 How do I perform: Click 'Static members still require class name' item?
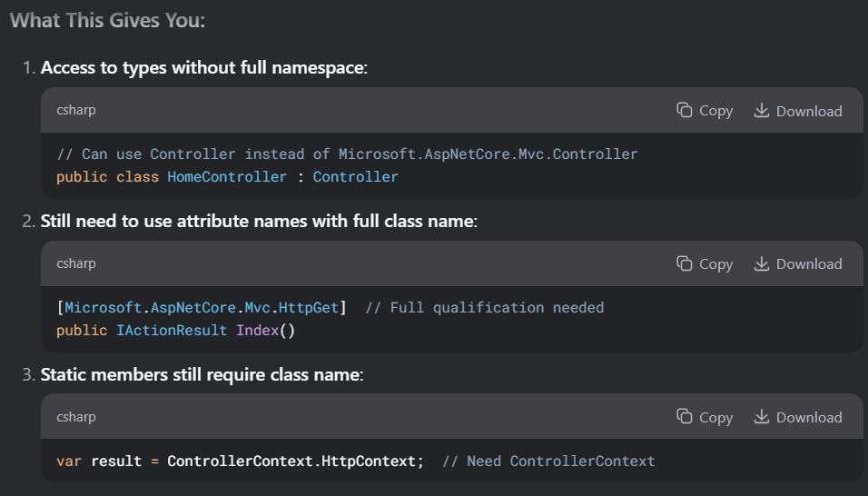202,375
